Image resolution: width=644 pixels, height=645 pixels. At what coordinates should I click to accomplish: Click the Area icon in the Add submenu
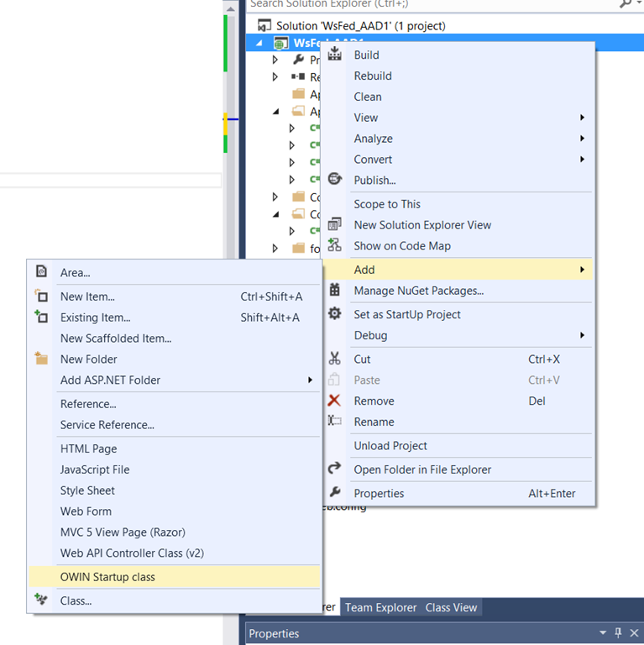pyautogui.click(x=41, y=271)
